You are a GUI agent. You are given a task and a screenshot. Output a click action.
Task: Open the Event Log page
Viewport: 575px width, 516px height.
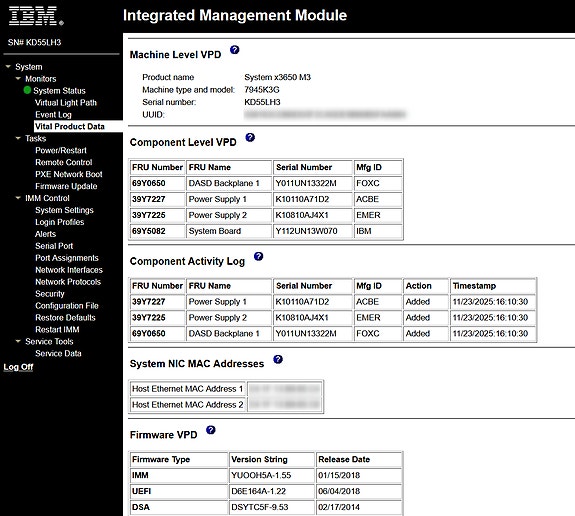(x=53, y=115)
